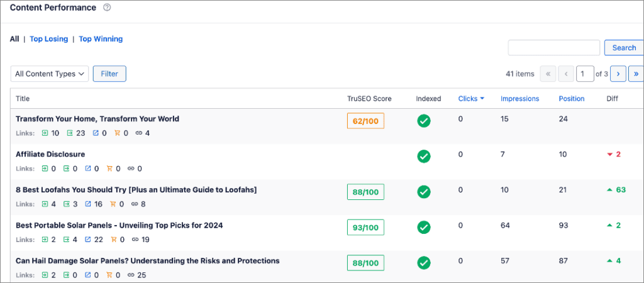Go to the first page button
Viewport: 644px width, 283px height.
[548, 74]
